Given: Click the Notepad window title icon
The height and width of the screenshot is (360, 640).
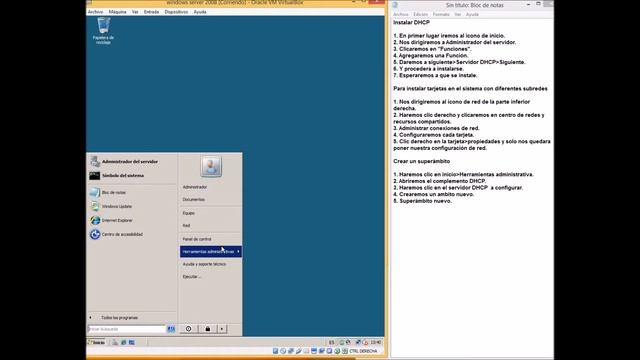Looking at the screenshot, I should tap(395, 5).
